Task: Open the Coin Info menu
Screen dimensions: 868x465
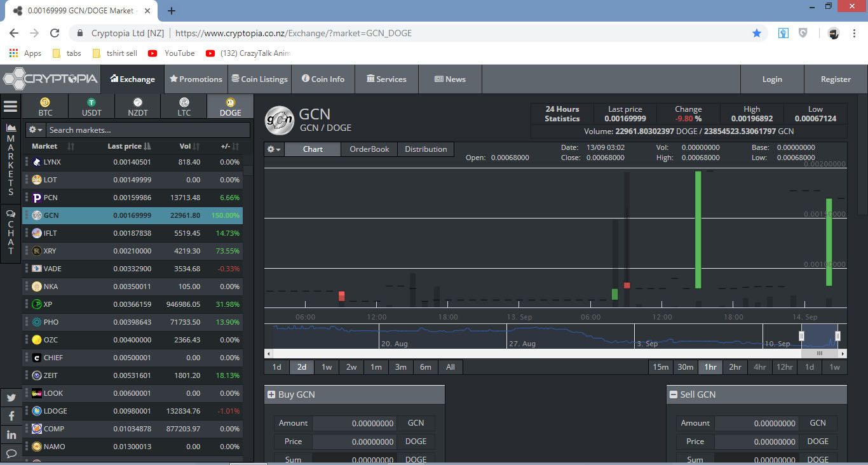Action: click(x=323, y=79)
